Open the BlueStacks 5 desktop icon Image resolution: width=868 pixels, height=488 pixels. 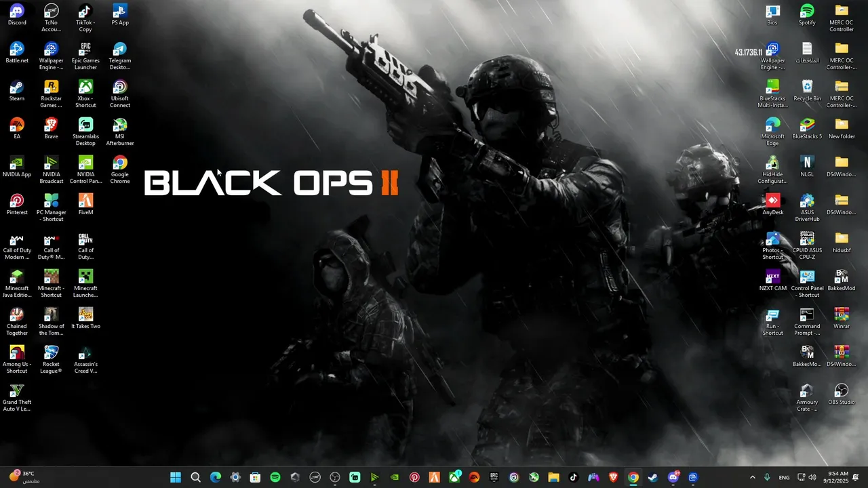pyautogui.click(x=807, y=129)
